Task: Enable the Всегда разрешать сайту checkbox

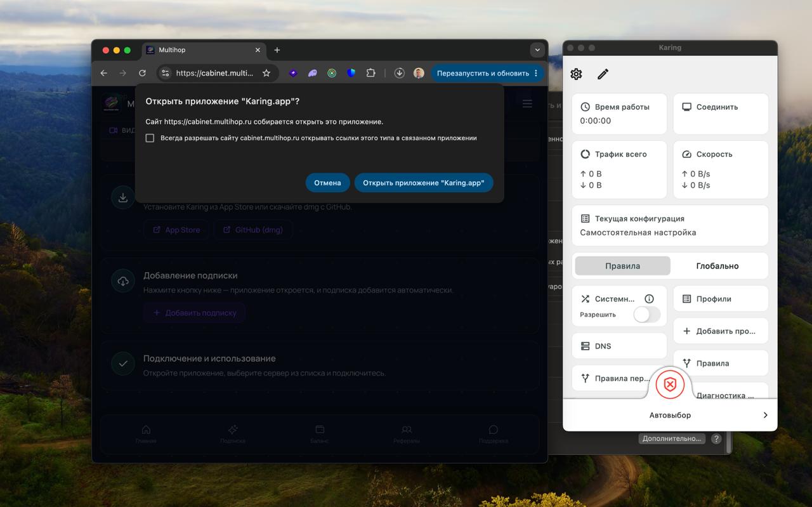Action: 150,138
